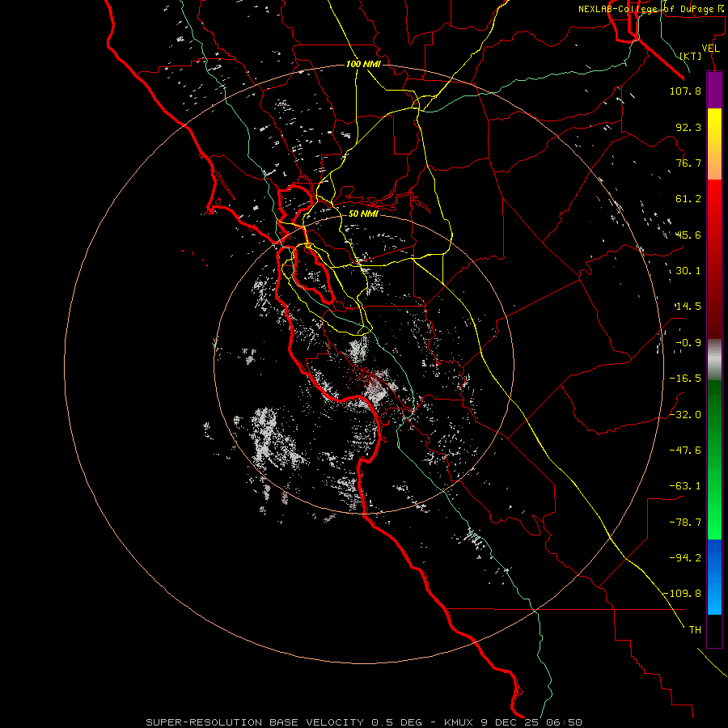Image resolution: width=728 pixels, height=728 pixels.
Task: Click the 45.6 velocity scale value
Action: tap(688, 235)
